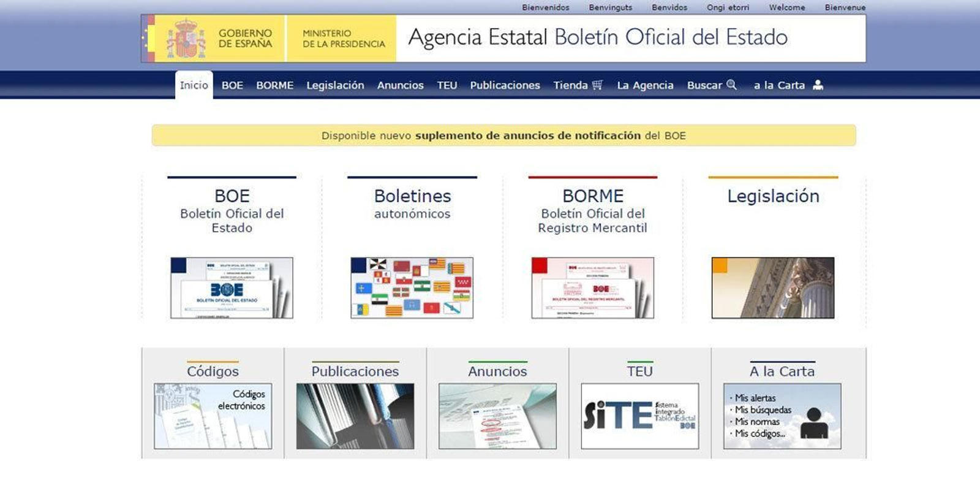Click the Códigos section title

click(213, 371)
